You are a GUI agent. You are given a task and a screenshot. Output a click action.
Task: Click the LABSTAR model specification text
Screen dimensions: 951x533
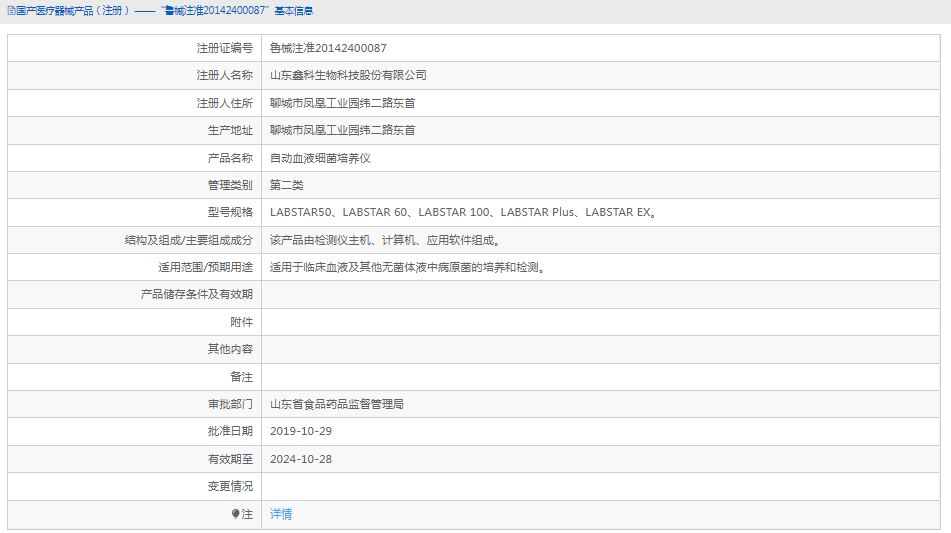463,212
